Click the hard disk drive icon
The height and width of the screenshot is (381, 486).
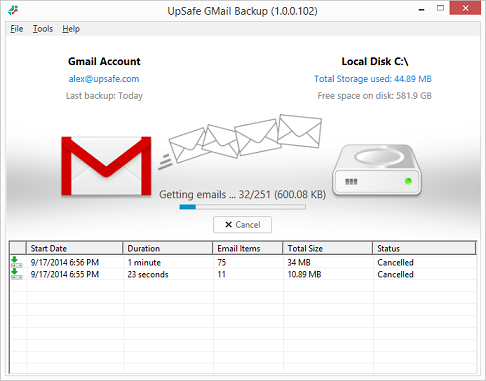tap(377, 170)
